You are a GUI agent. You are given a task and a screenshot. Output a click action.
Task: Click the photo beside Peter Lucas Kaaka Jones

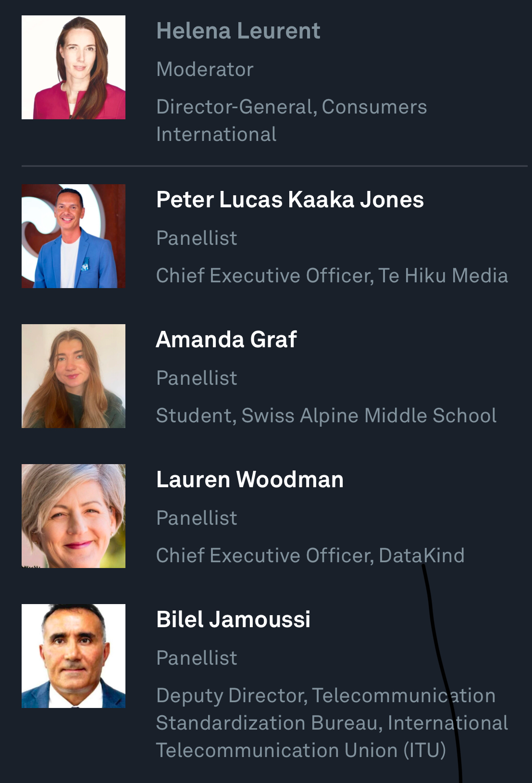(x=74, y=236)
